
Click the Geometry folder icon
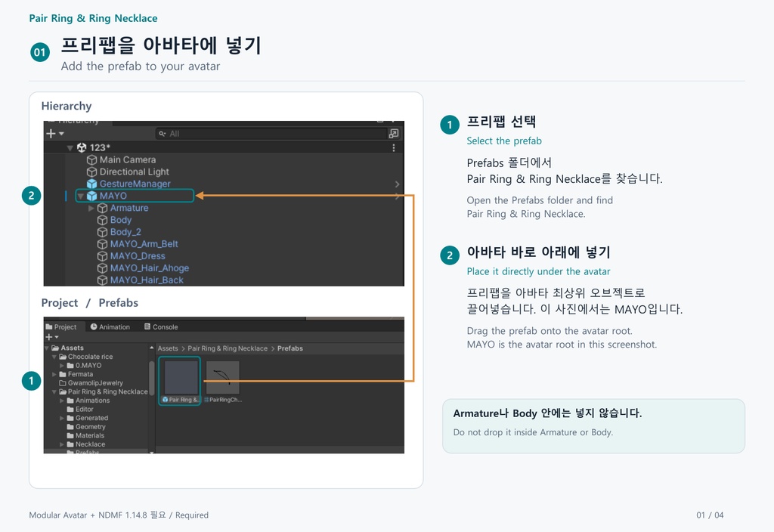pos(70,427)
